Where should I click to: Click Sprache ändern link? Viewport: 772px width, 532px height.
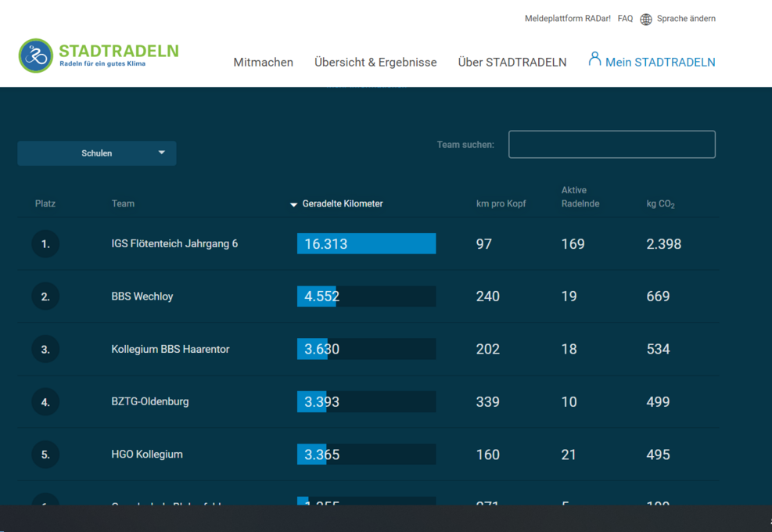pos(686,19)
